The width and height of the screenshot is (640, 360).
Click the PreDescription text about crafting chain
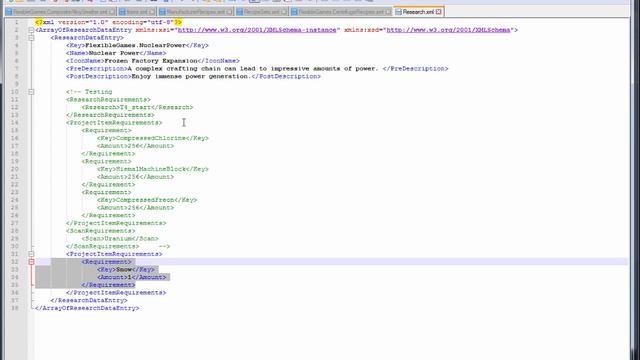pyautogui.click(x=253, y=69)
